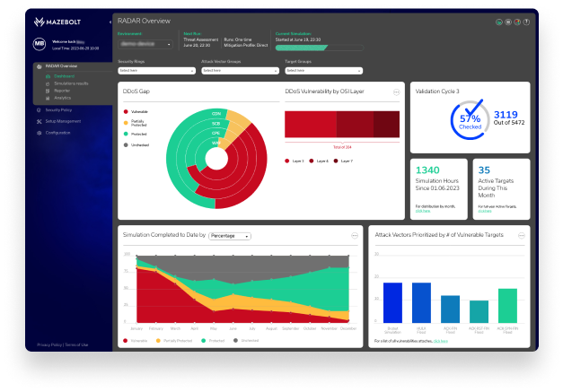Collapse the sidebar with the arrow
The height and width of the screenshot is (392, 563).
(109, 21)
